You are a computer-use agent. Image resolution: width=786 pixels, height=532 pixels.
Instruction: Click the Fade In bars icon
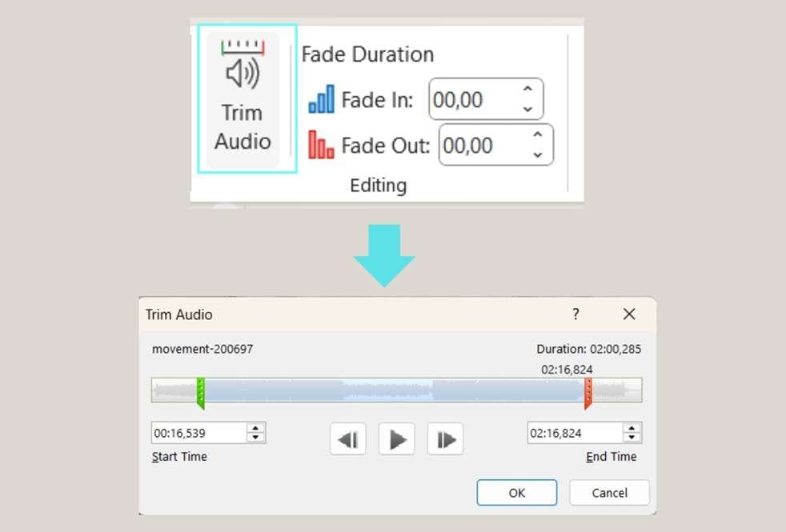[321, 99]
